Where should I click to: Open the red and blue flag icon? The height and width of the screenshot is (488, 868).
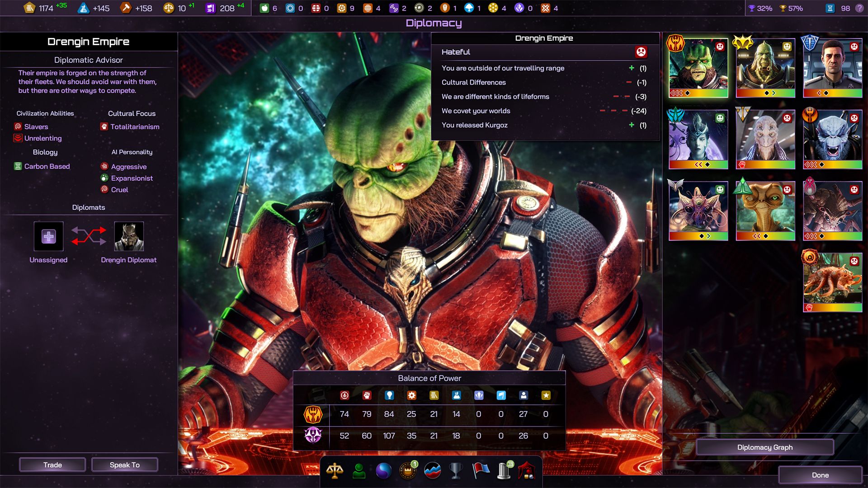[x=481, y=471]
